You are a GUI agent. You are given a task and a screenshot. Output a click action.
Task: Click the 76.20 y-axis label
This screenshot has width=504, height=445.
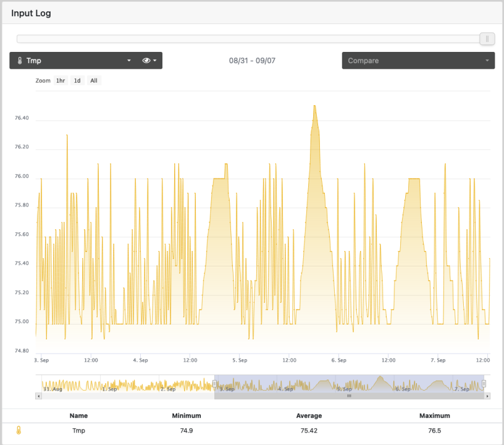(x=22, y=147)
